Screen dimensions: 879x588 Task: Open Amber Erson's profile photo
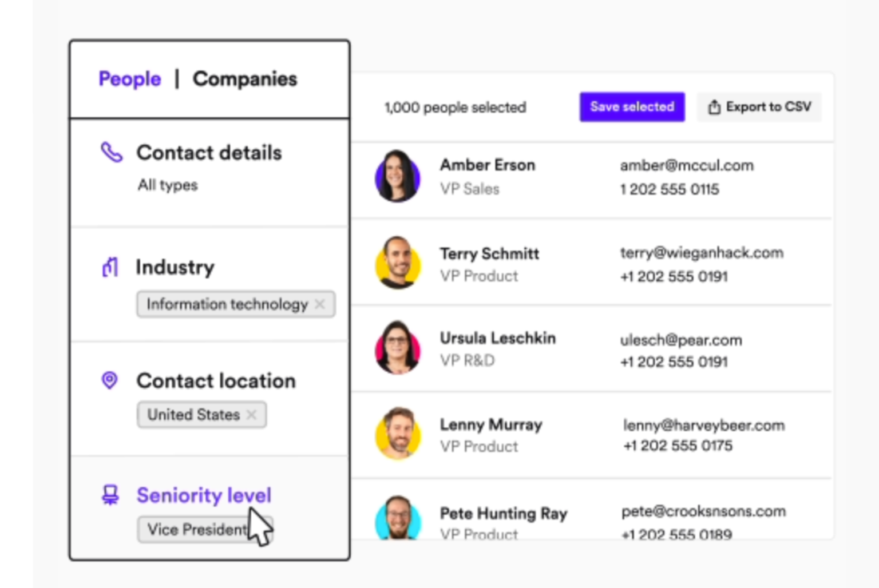398,176
